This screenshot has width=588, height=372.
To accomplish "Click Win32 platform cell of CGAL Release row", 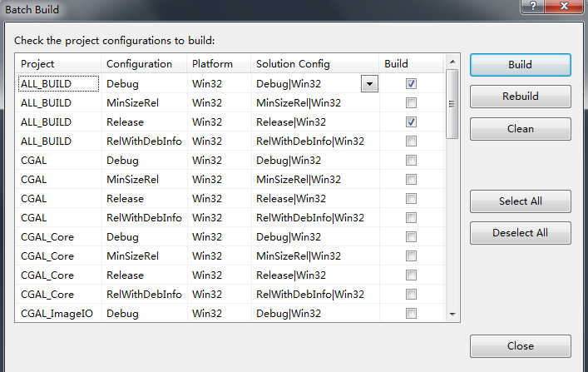I will [220, 199].
